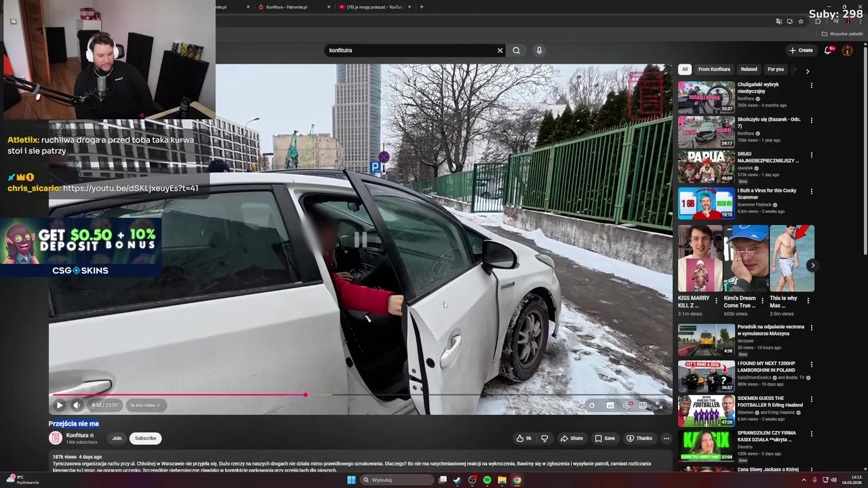This screenshot has height=488, width=868.
Task: Open the 'KISS MARRY KILL' short thumbnail
Action: point(699,258)
